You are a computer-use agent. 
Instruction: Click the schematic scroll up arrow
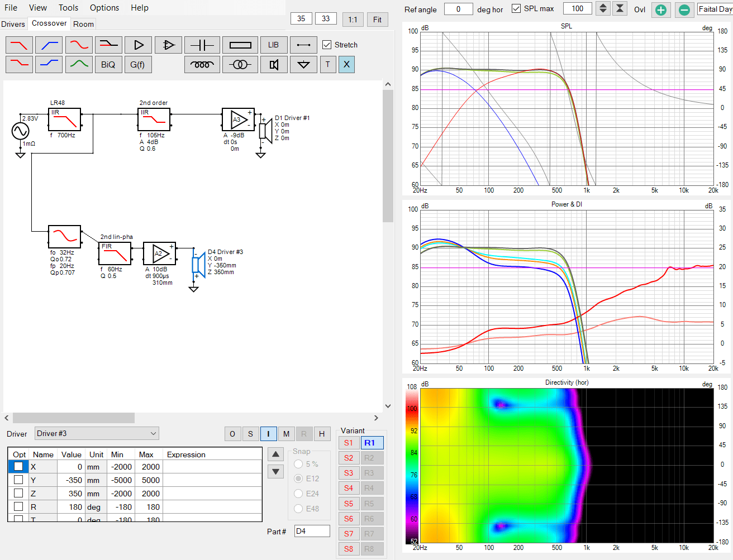(x=388, y=84)
